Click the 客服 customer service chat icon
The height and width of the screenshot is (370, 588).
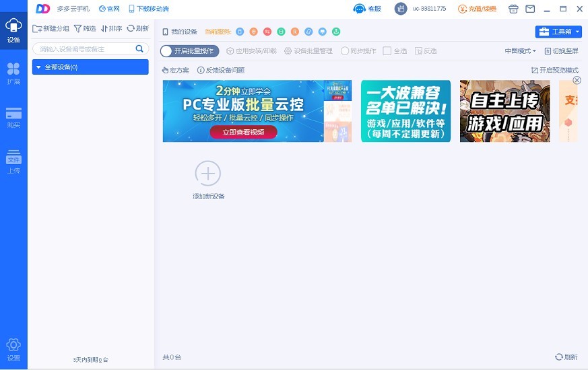pyautogui.click(x=359, y=9)
